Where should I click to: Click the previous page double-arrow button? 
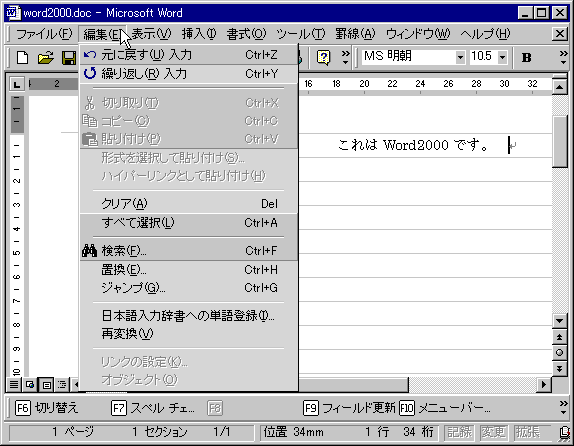point(559,337)
